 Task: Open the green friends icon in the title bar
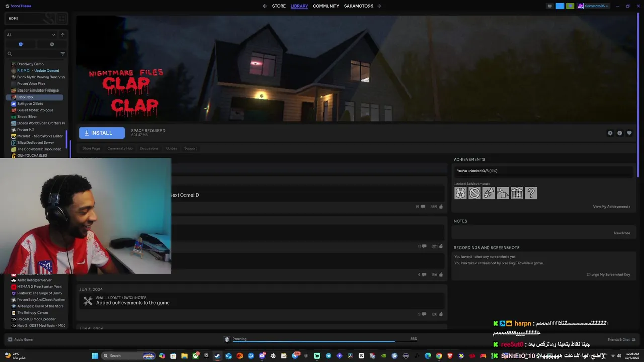(x=570, y=6)
